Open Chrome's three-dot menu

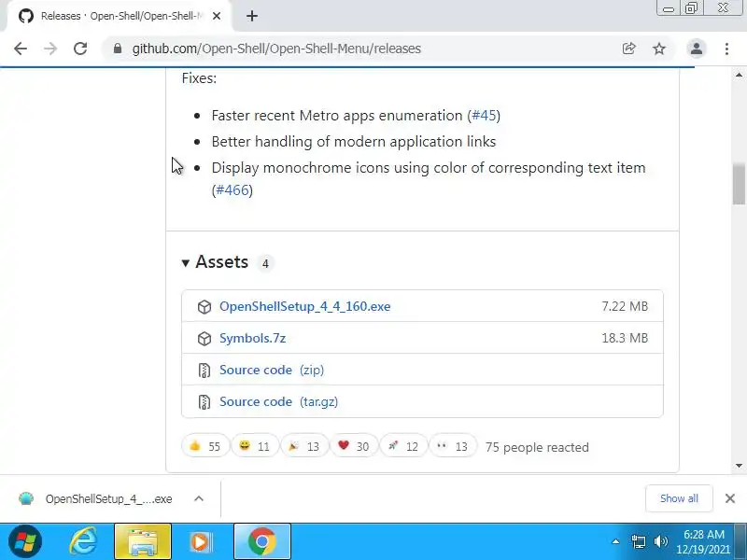point(726,49)
